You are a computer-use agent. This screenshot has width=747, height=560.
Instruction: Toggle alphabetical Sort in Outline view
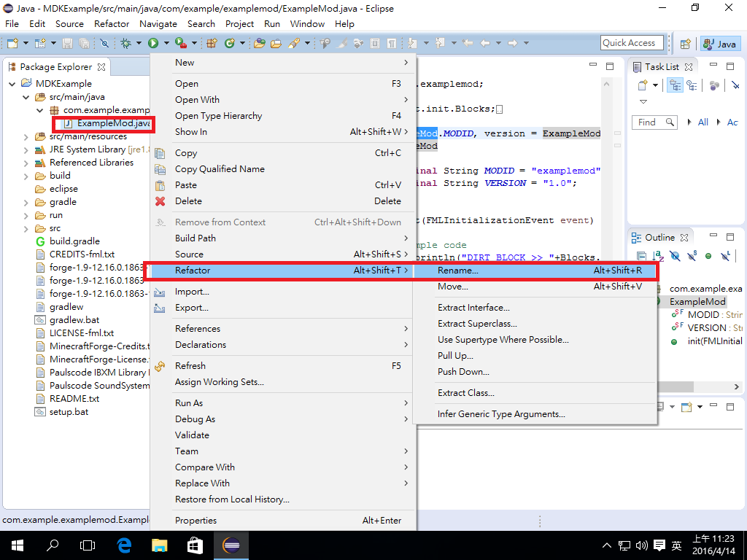pos(658,256)
